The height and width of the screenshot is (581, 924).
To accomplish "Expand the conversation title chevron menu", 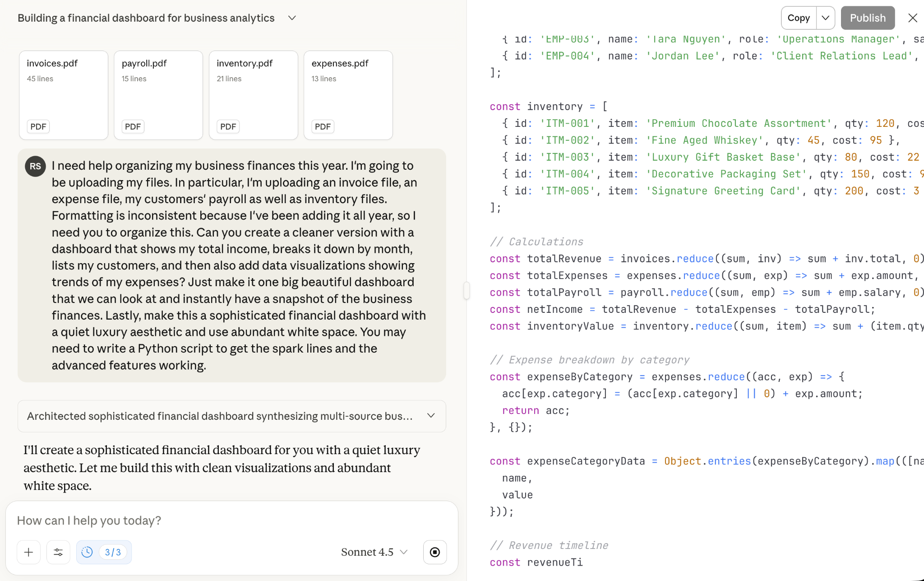I will 292,18.
